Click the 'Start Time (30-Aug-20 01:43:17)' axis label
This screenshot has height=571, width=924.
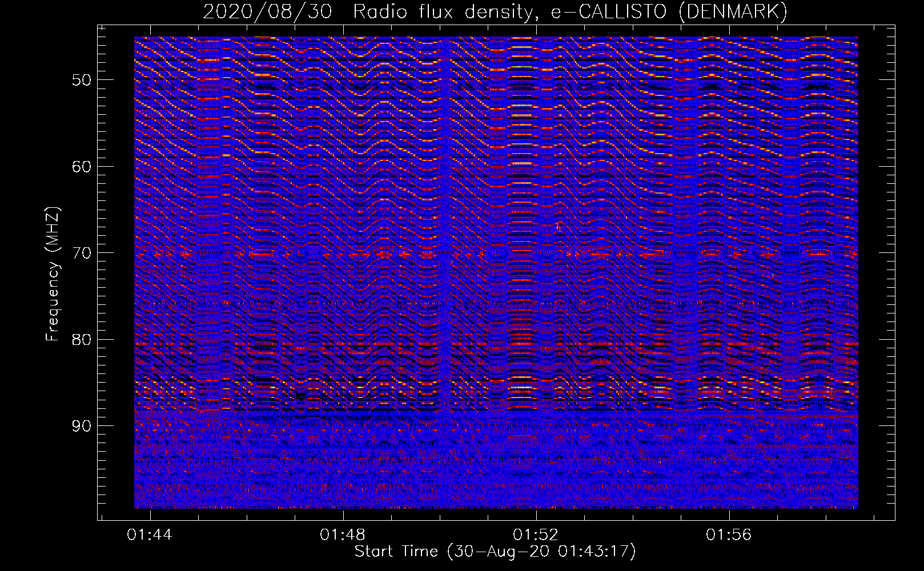(495, 552)
